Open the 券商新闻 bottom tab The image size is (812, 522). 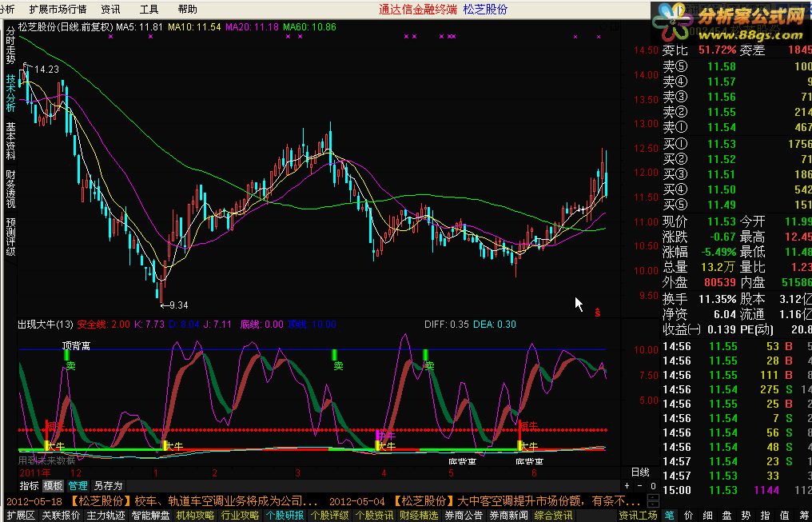coord(508,516)
